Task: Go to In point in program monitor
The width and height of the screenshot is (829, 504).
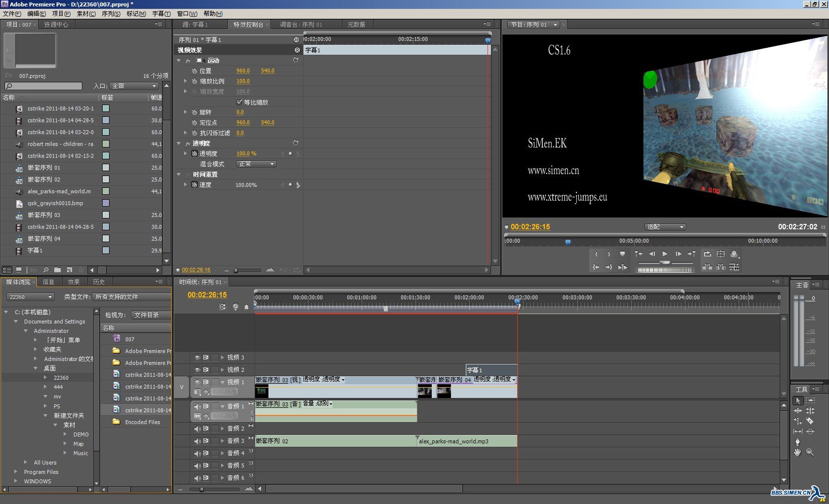Action: [596, 267]
